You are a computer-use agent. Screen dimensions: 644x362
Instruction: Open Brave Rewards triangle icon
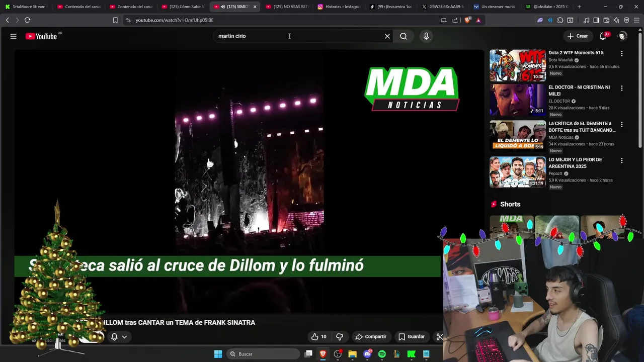[478, 20]
